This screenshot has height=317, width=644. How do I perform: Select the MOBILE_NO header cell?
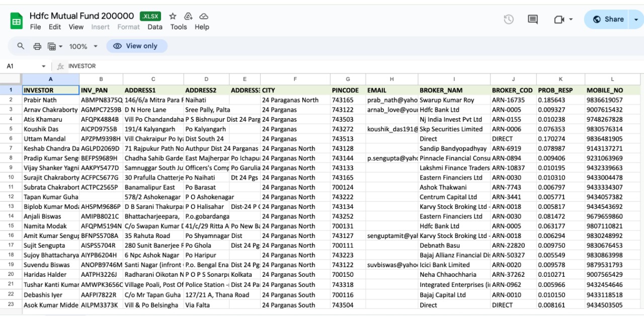(x=613, y=90)
